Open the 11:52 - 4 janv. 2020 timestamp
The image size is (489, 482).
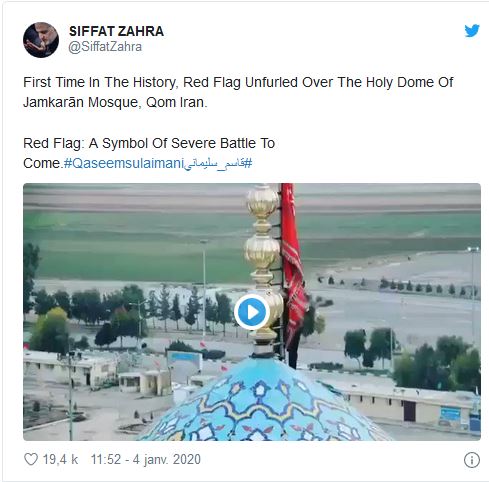point(146,459)
